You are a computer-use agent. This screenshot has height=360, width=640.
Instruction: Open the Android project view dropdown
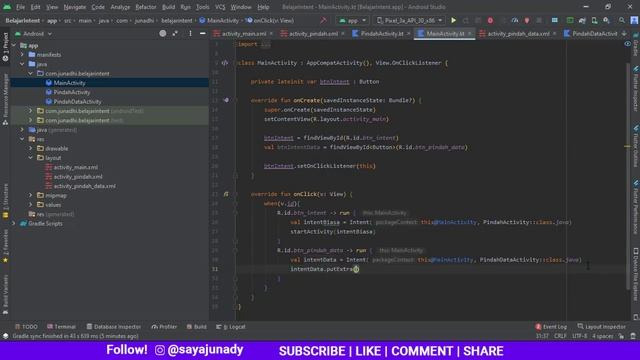33,34
